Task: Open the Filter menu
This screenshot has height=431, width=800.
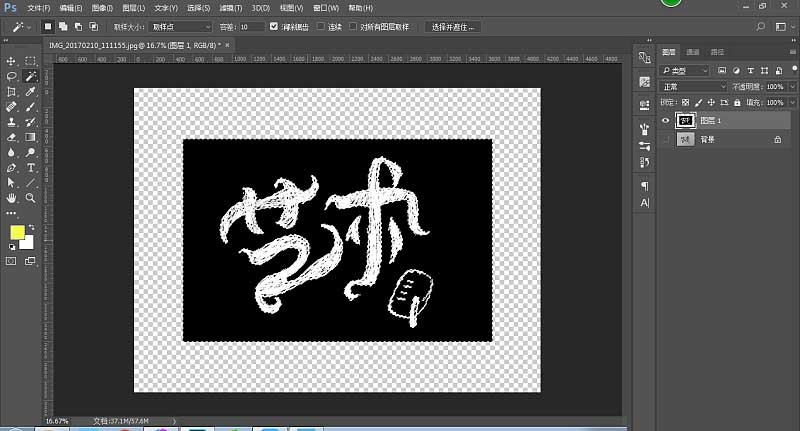Action: [231, 8]
